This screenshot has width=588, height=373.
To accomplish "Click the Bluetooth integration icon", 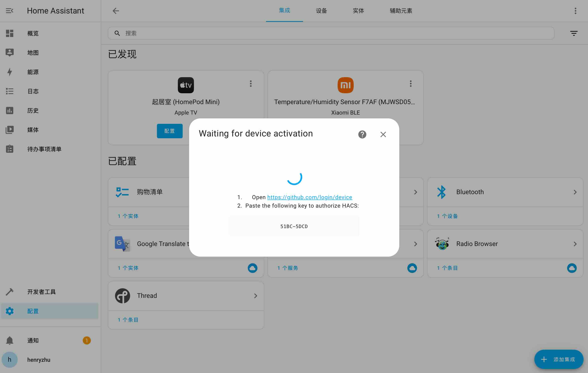I will 442,192.
